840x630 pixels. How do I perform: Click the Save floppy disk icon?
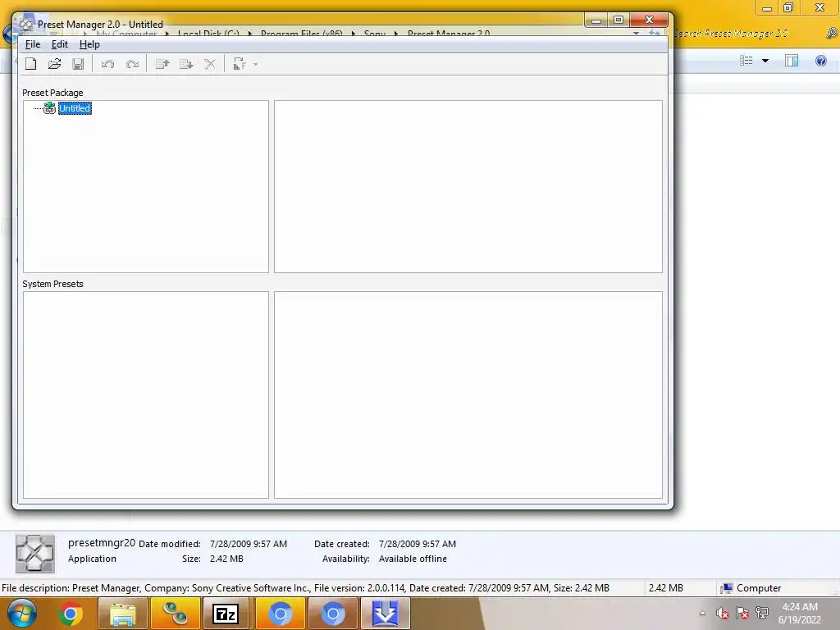pyautogui.click(x=78, y=64)
